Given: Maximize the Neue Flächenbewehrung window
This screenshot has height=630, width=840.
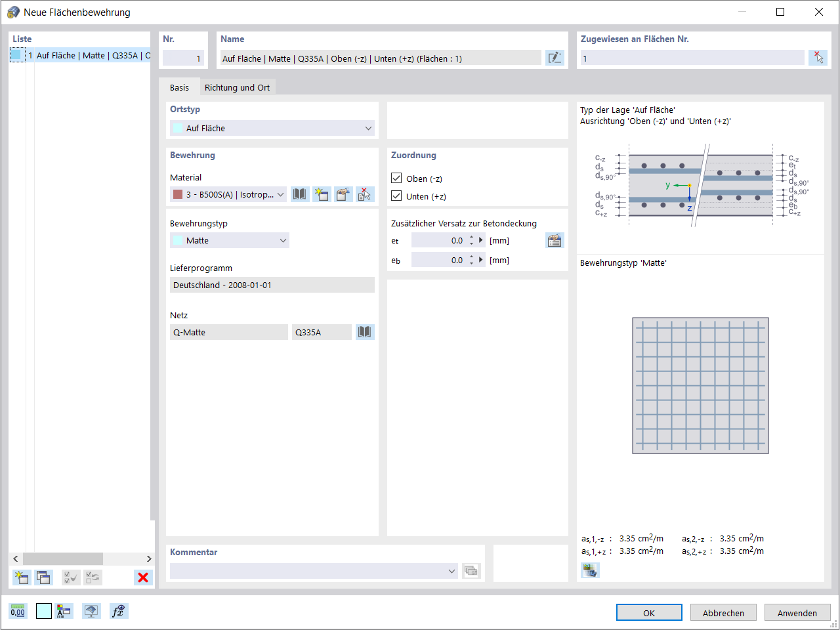Looking at the screenshot, I should point(780,12).
